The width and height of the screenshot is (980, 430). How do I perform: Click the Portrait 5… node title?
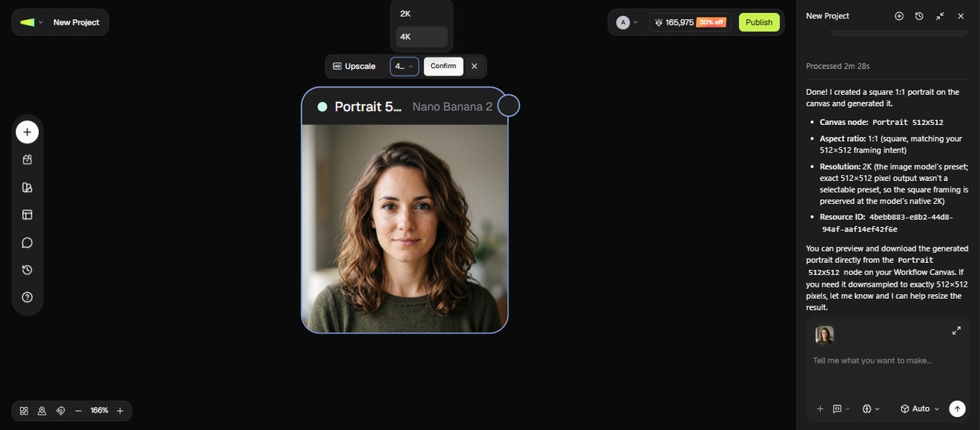[x=368, y=107]
